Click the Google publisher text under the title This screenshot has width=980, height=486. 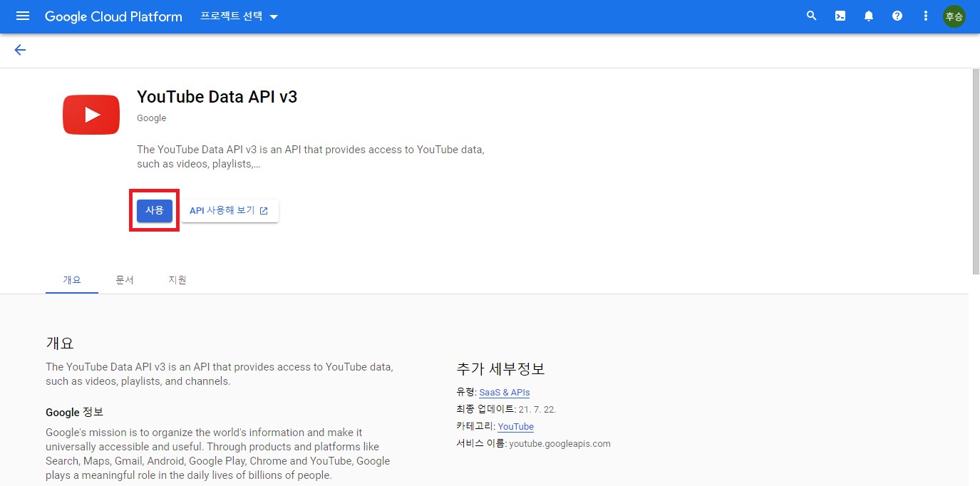point(151,118)
